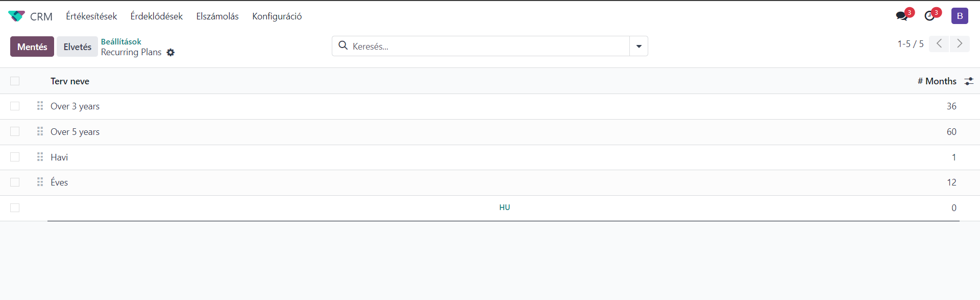Open the activities clock icon
Image resolution: width=980 pixels, height=300 pixels.
point(930,16)
